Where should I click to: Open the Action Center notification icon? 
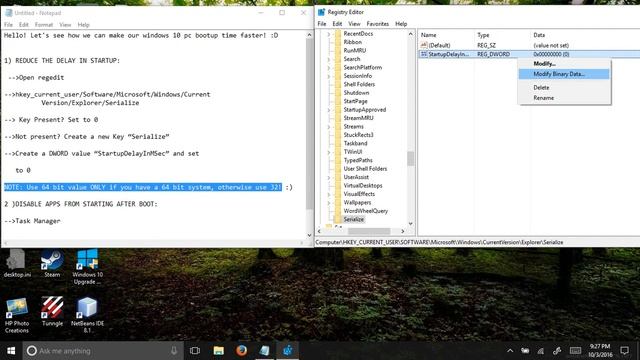pos(624,351)
